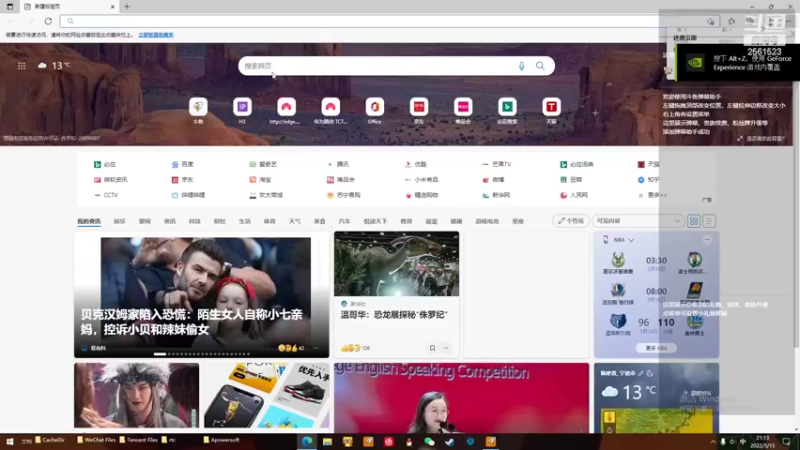Switch feed to grid layout view
800x450 pixels.
(x=693, y=221)
